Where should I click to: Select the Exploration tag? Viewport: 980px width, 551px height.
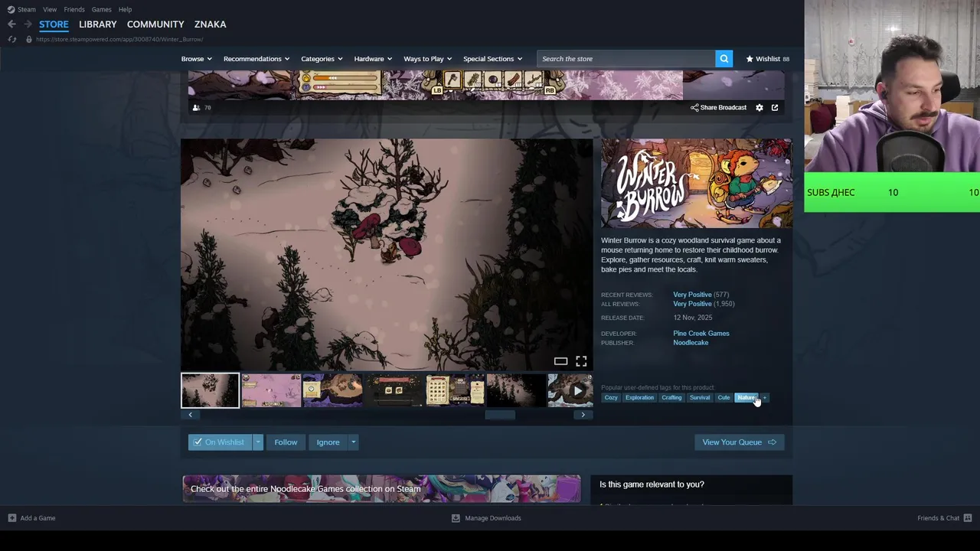coord(639,398)
